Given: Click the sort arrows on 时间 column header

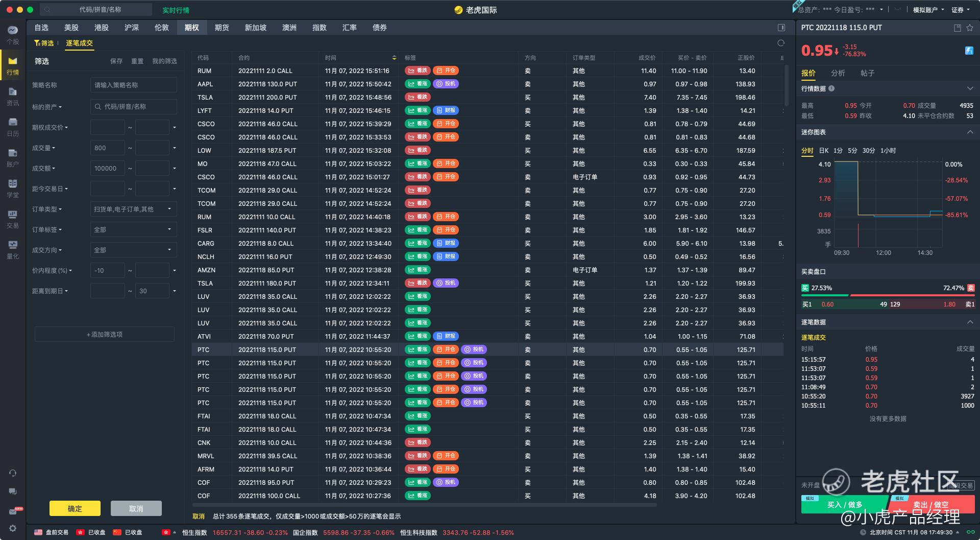Looking at the screenshot, I should click(394, 58).
